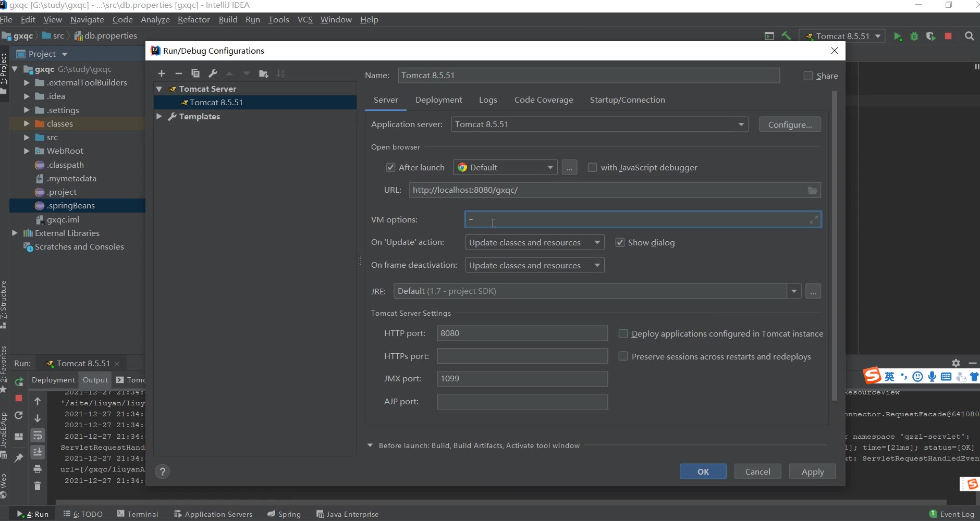The width and height of the screenshot is (980, 521).
Task: Click the JMX port field showing 1099
Action: coord(522,379)
